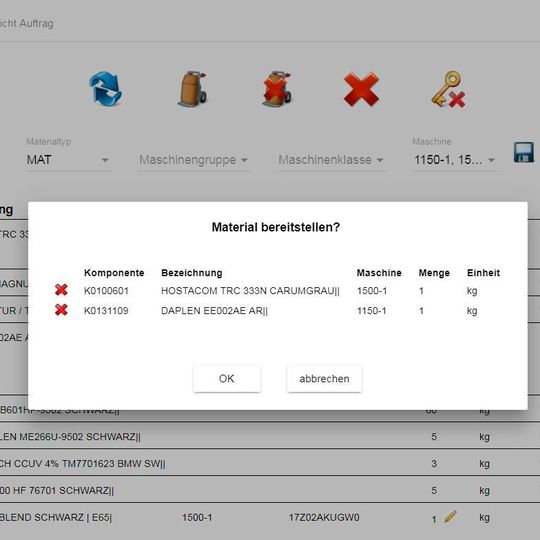
Task: Click the ME266U-9502 SCHWARZ row
Action: (270, 436)
